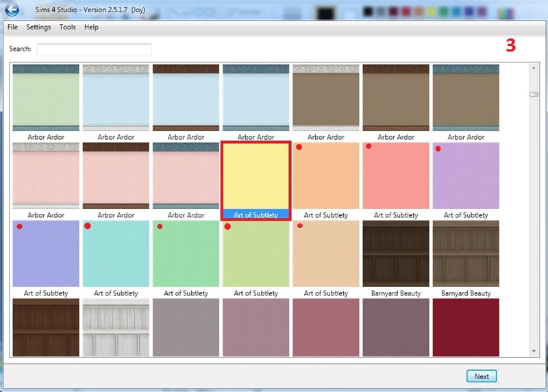Screen dimensions: 548x392
Task: Open the File menu
Action: (x=12, y=27)
